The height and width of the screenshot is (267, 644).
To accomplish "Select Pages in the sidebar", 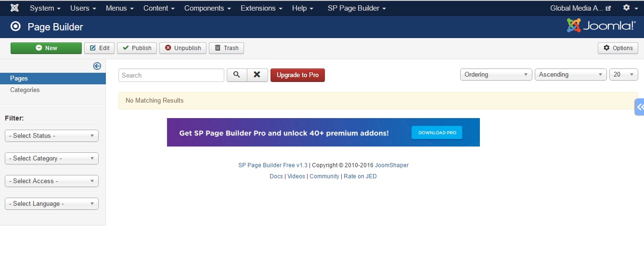I will [53, 79].
